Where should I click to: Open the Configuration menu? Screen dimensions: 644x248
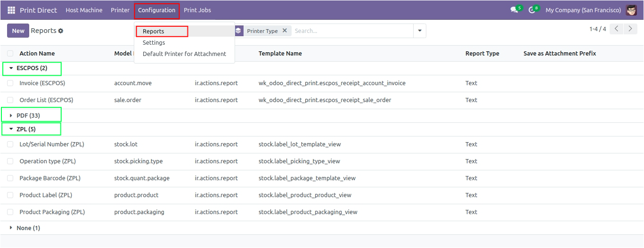pos(157,10)
